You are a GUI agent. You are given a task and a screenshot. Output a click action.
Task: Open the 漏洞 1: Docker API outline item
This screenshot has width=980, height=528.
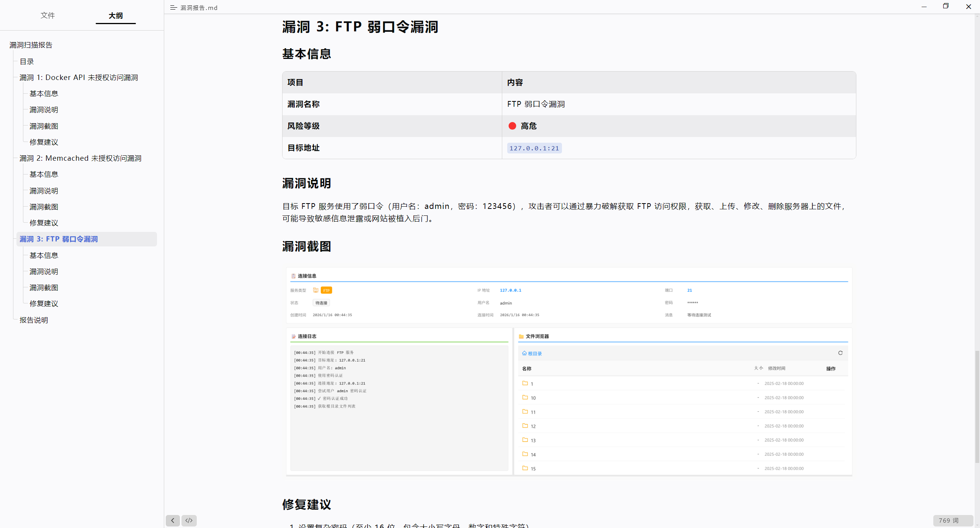79,78
